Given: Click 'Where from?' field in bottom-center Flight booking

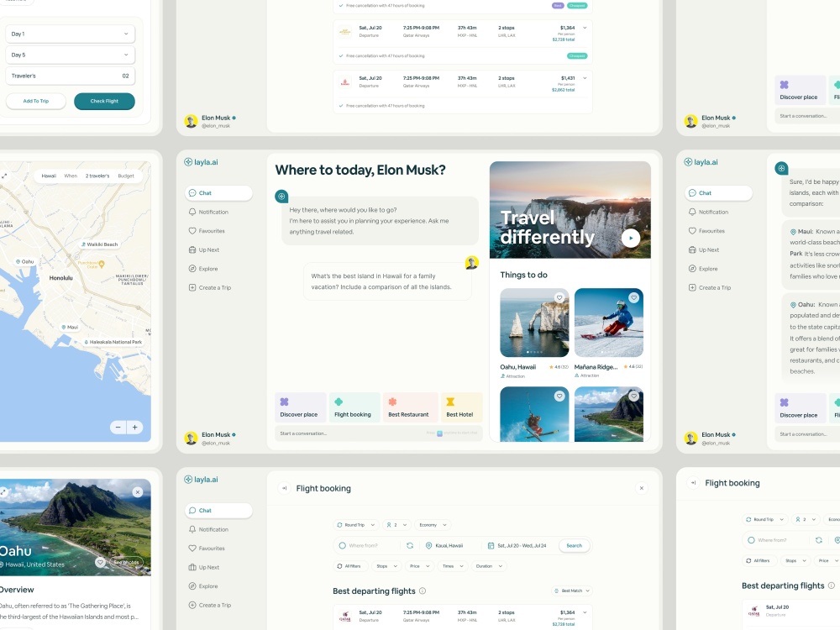Looking at the screenshot, I should (367, 545).
